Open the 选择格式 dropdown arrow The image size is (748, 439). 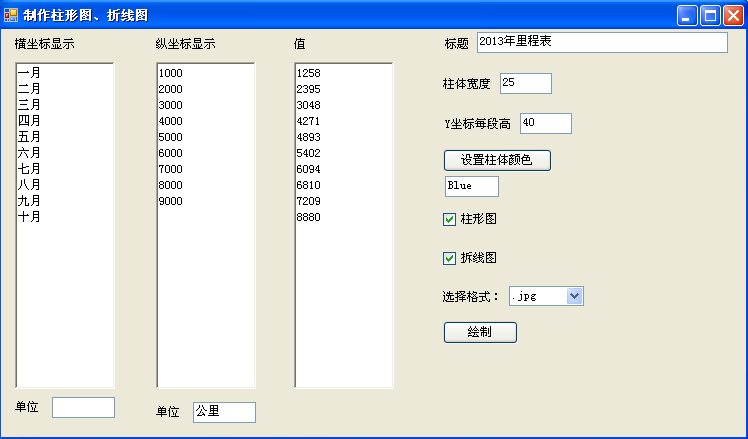point(574,296)
